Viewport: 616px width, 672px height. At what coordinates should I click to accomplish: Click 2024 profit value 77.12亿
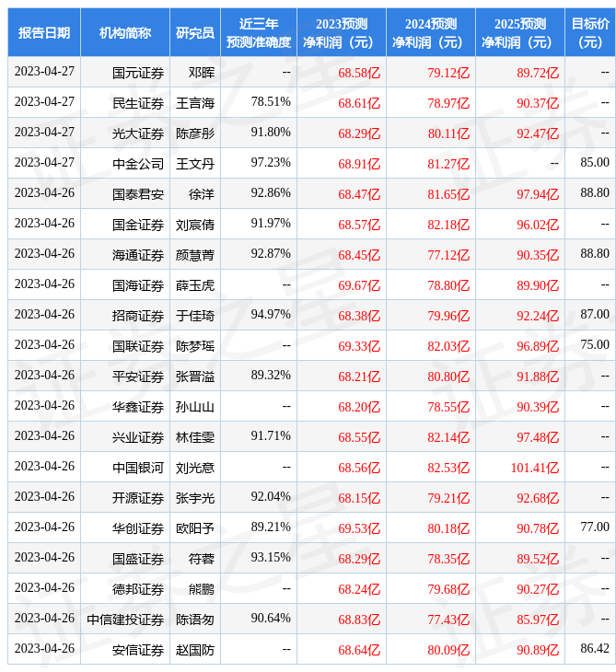448,255
